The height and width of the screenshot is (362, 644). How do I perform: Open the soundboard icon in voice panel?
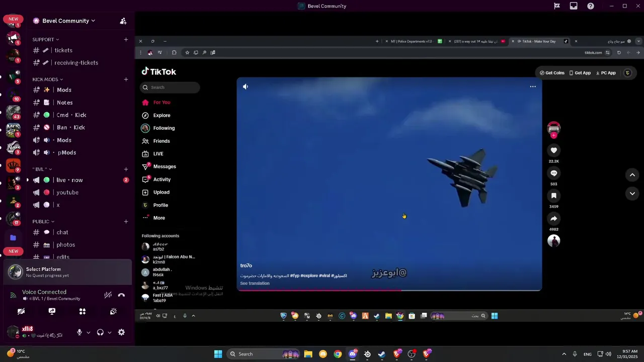pos(113,311)
